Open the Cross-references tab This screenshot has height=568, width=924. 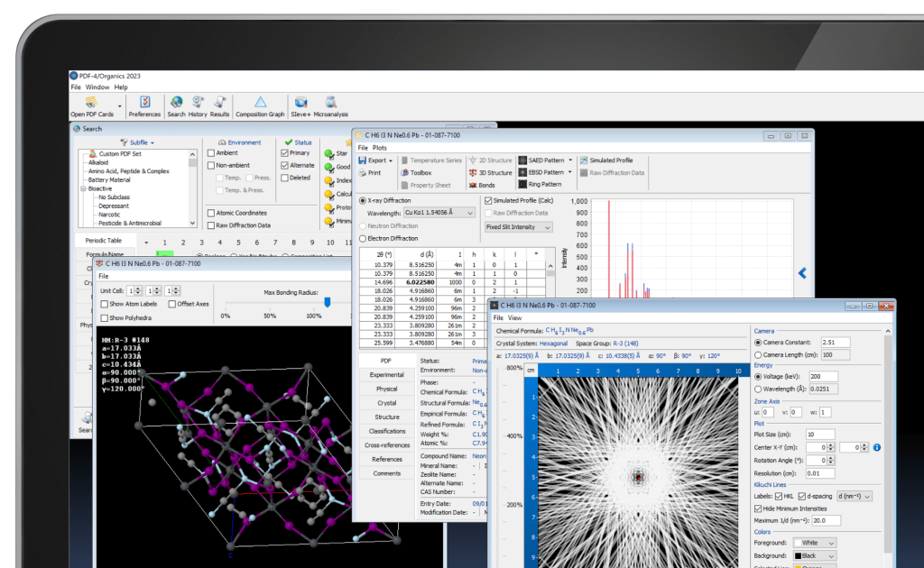[x=386, y=445]
